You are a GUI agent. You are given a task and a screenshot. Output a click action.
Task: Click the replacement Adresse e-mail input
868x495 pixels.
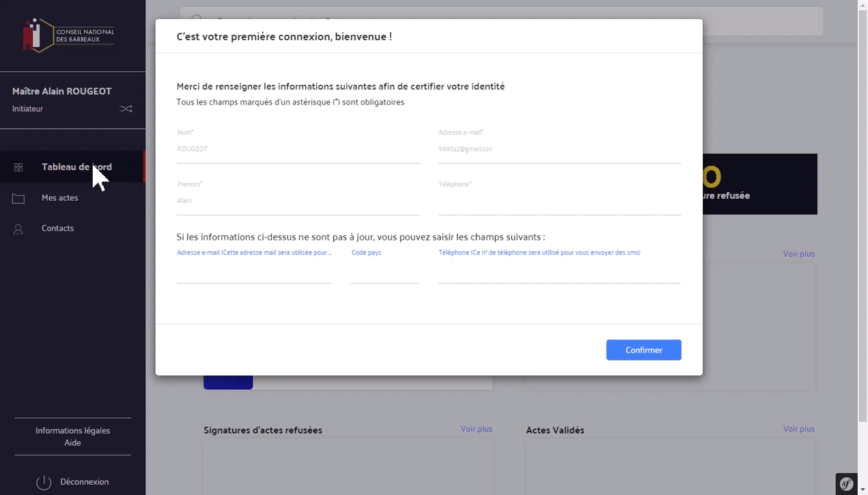click(x=254, y=272)
